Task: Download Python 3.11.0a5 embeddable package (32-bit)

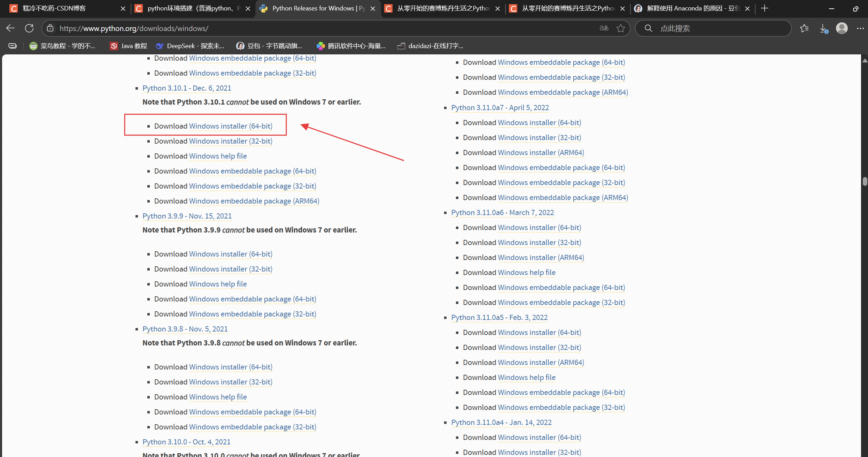Action: click(x=561, y=408)
